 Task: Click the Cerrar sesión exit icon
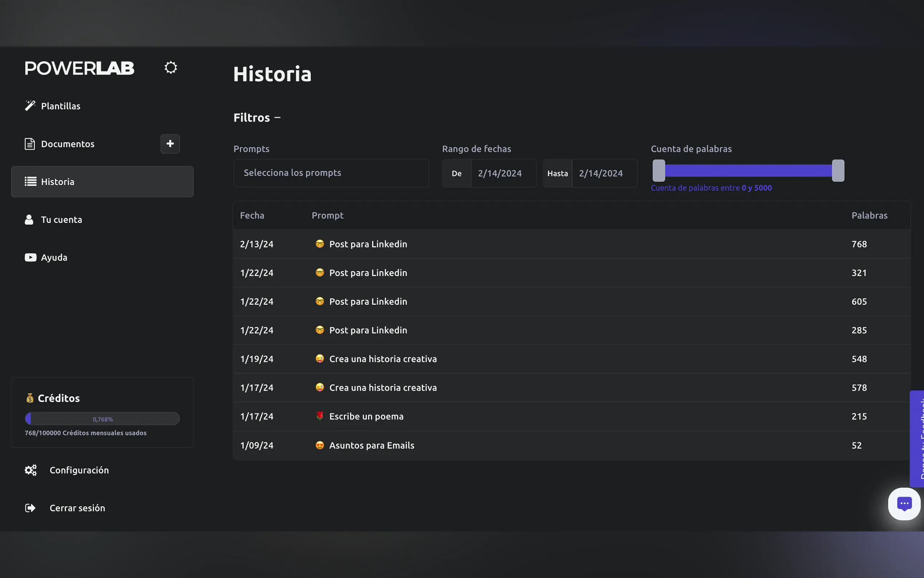30,508
